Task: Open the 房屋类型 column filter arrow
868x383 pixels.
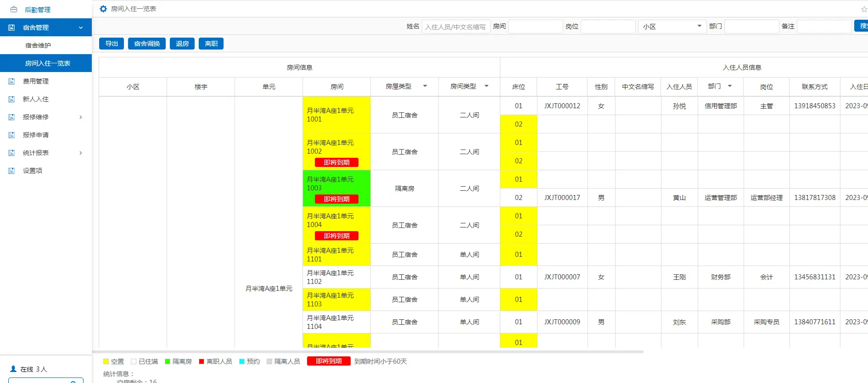Action: 425,86
